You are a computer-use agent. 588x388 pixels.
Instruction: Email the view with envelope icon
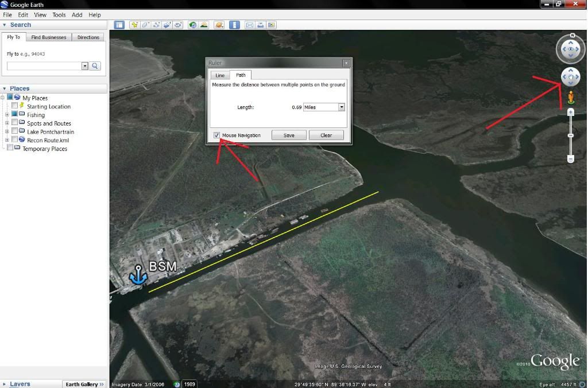tap(249, 25)
